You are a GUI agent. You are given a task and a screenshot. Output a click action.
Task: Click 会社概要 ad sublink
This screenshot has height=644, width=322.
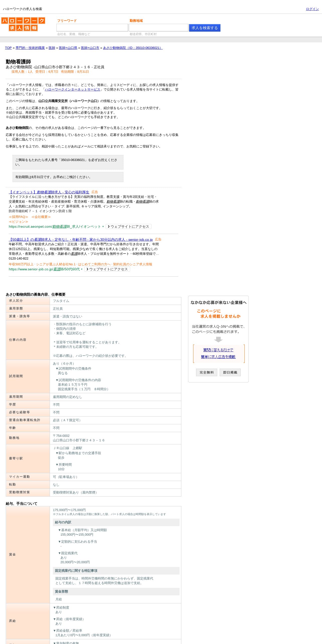point(41,217)
